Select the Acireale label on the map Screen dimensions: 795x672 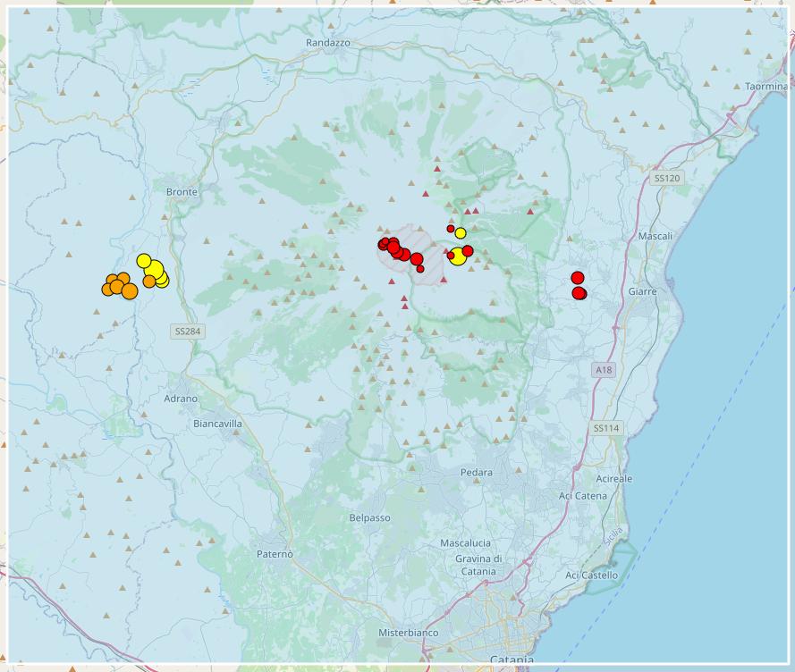point(614,479)
